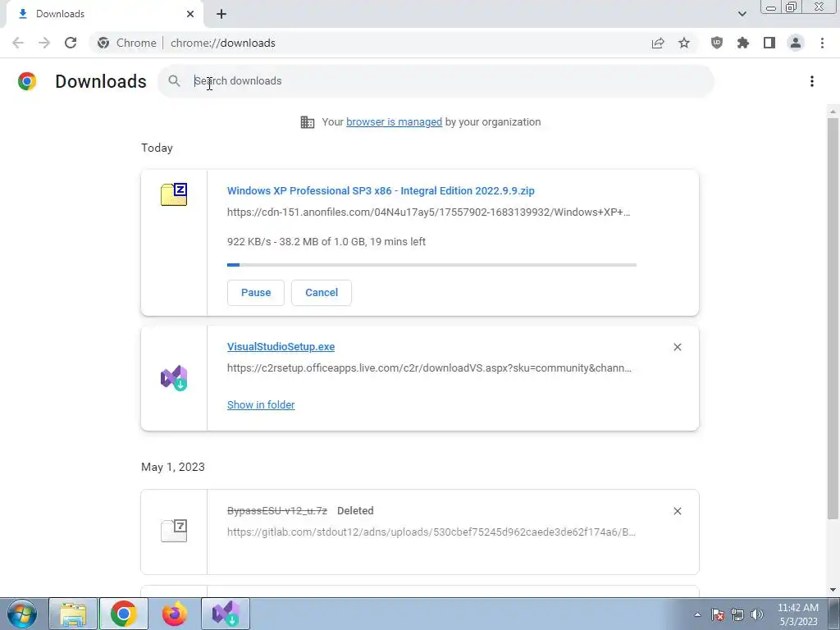Show VisualStudioSetup.exe in folder

(x=261, y=405)
